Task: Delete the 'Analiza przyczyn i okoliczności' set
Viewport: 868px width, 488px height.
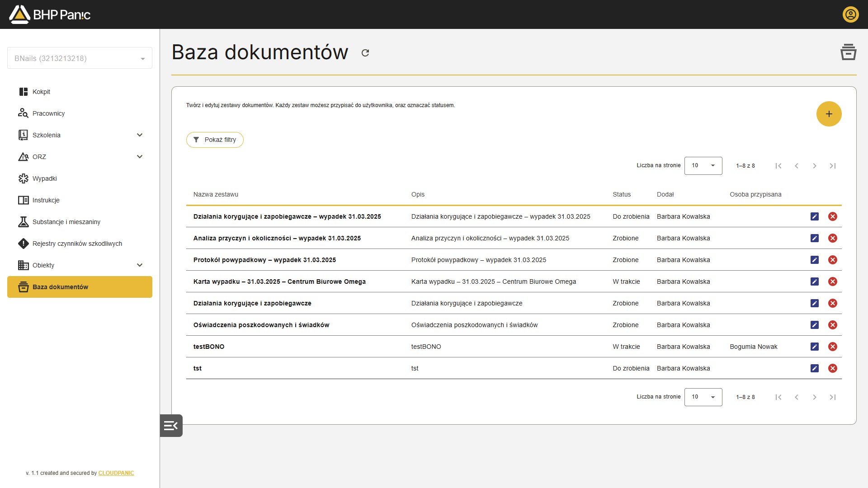Action: [x=833, y=238]
